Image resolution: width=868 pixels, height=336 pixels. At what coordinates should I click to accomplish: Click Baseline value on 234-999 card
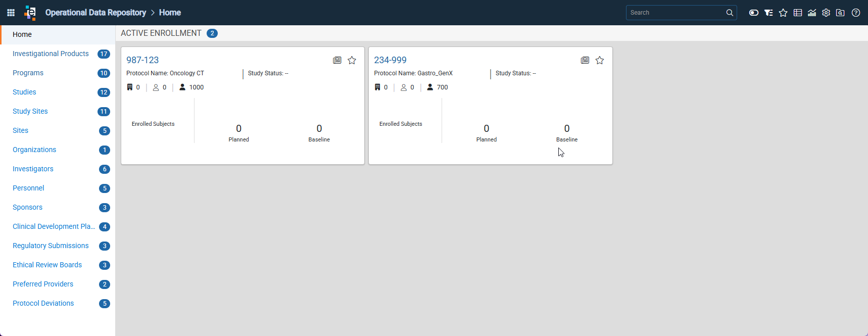click(567, 128)
